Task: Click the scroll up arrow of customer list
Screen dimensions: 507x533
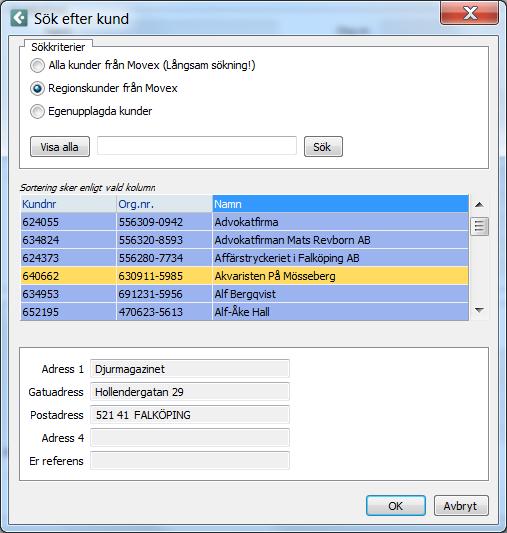Action: 479,204
